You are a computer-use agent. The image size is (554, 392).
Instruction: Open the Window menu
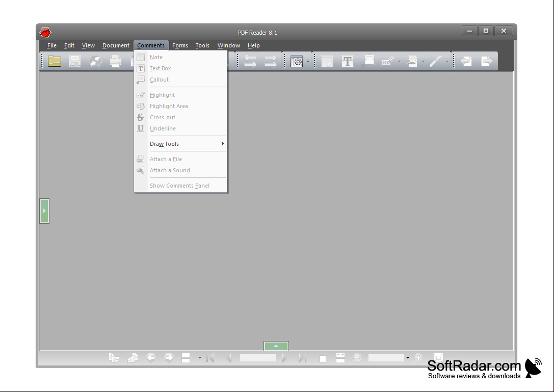coord(229,45)
